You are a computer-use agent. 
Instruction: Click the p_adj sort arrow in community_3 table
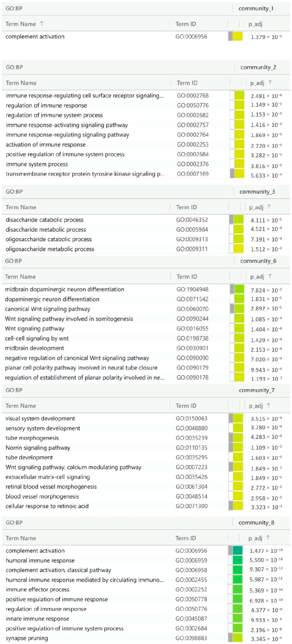pos(269,207)
